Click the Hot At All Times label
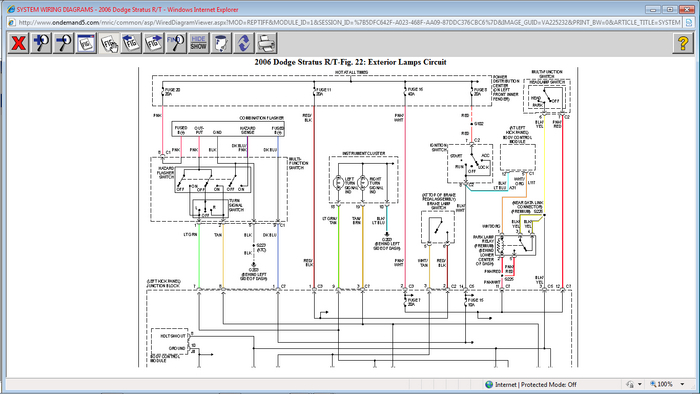Screen dimensions: 700x394 (x=351, y=72)
